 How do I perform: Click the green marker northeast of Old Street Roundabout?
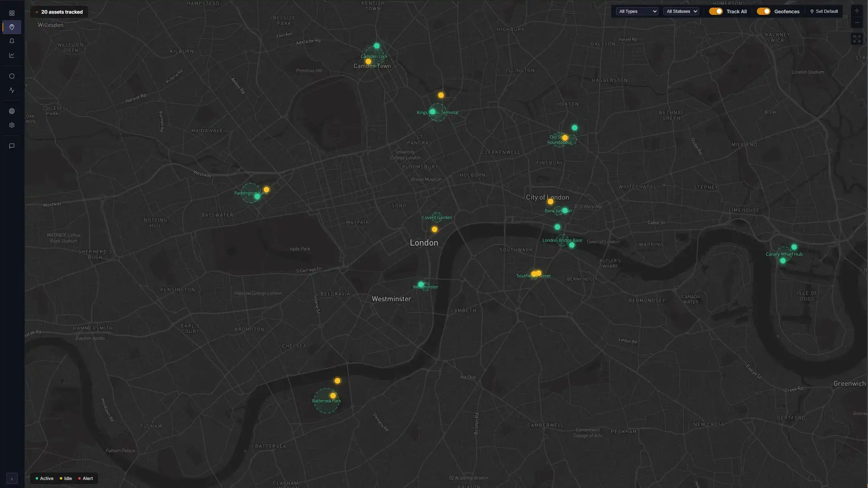click(x=574, y=128)
